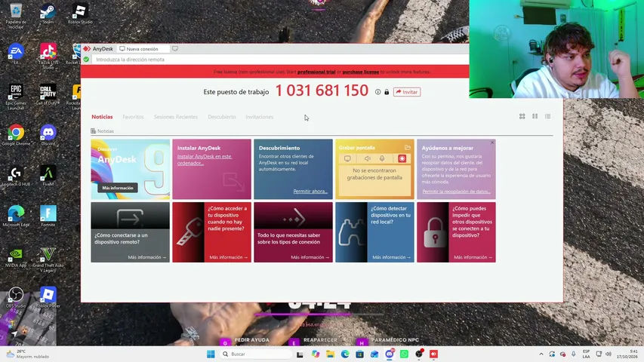Open WhatsApp from the taskbar
The height and width of the screenshot is (362, 644).
coord(404,354)
